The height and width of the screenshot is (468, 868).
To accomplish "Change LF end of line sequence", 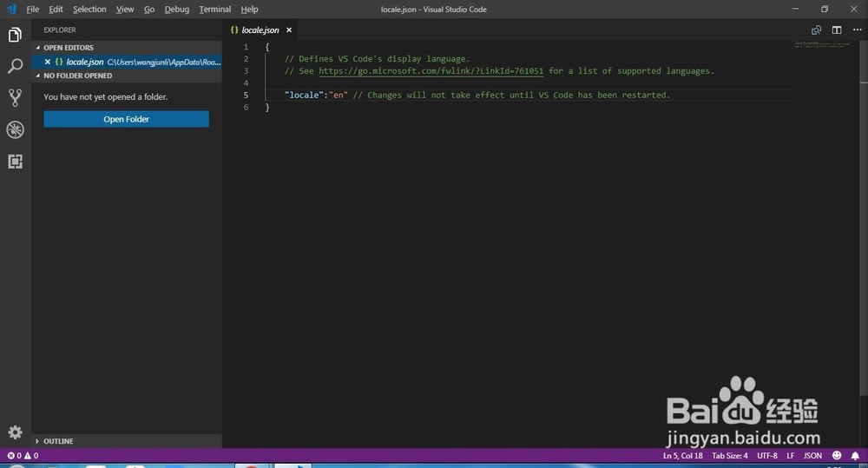I will click(791, 455).
